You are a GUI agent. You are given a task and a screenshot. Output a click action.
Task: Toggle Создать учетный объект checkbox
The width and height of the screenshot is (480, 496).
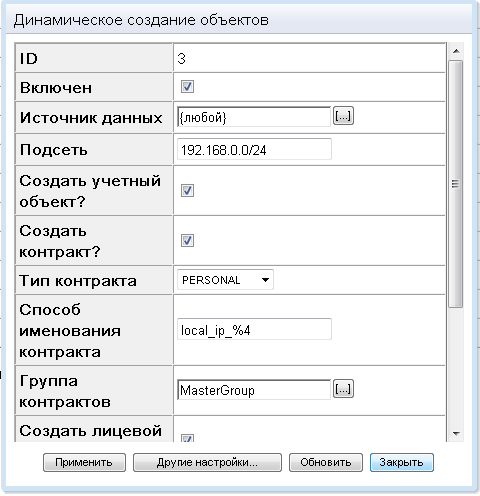(x=187, y=191)
